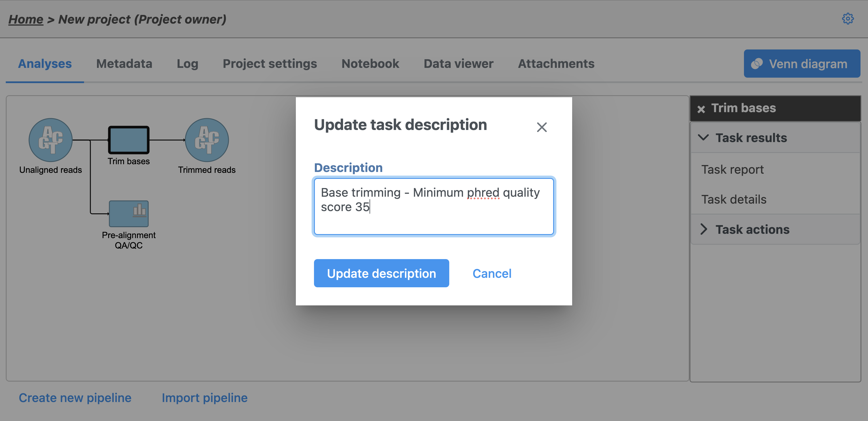Go to the Home breadcrumb link
This screenshot has width=868, height=421.
pos(26,19)
